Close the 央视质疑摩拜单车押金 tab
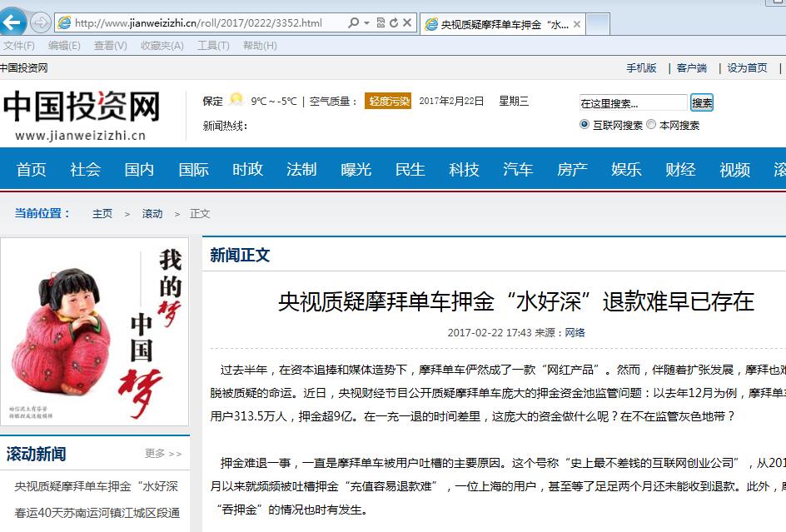Viewport: 786px width, 532px height. [577, 24]
